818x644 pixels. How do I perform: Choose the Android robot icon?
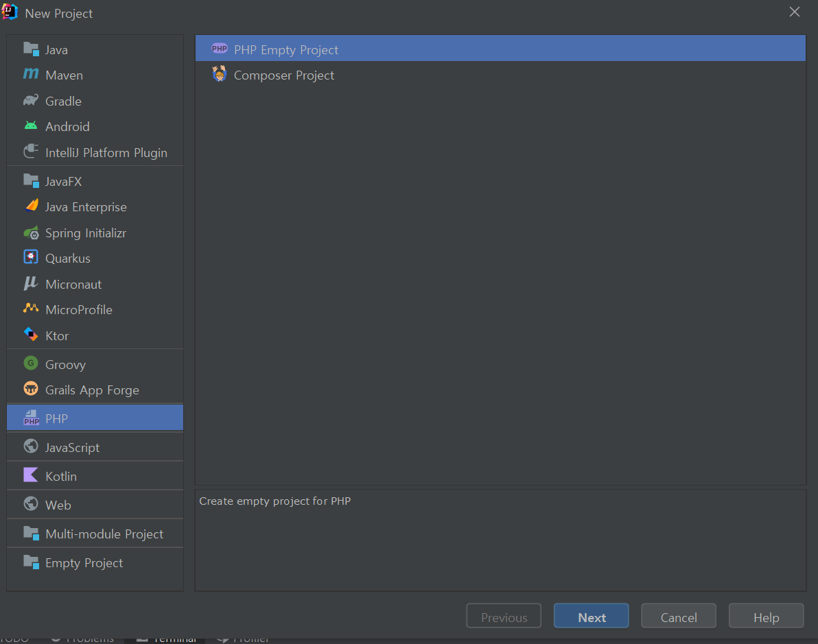tap(32, 126)
